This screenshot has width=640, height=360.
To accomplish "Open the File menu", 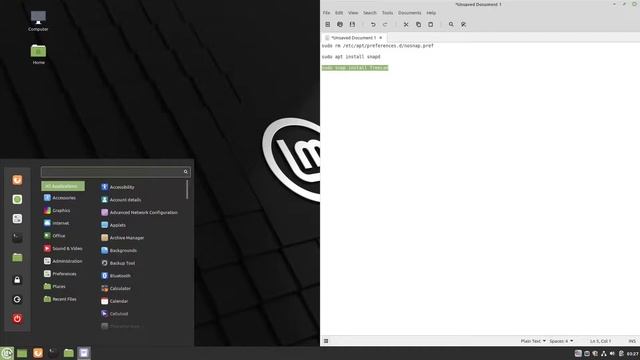I will pyautogui.click(x=326, y=13).
